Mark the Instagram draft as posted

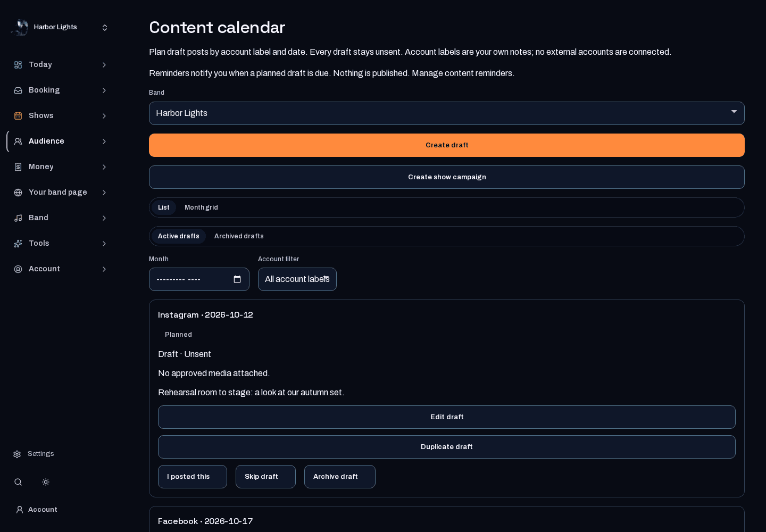point(193,477)
